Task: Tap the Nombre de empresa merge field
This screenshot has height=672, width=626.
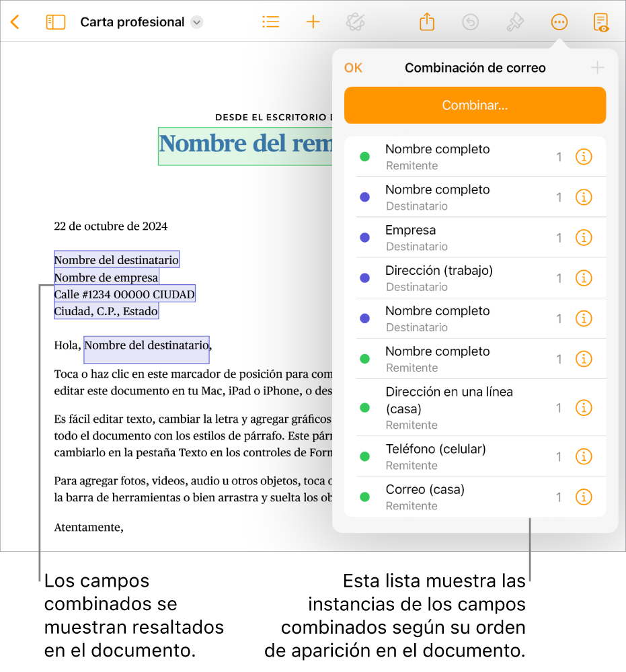Action: [106, 277]
